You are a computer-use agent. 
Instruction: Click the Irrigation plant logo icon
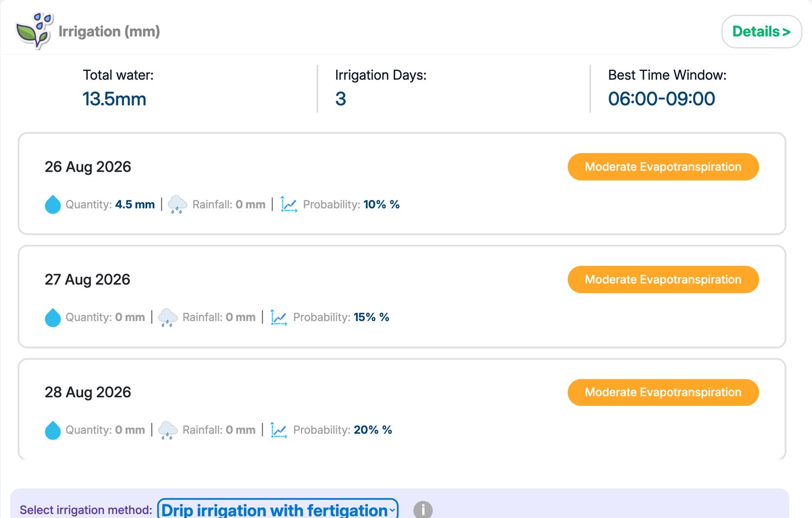coord(35,31)
